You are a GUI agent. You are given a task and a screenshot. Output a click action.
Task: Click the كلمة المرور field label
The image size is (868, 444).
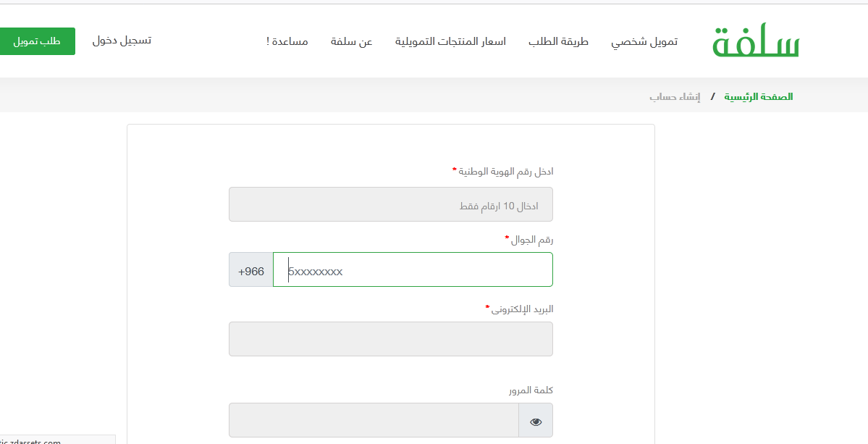coord(531,390)
